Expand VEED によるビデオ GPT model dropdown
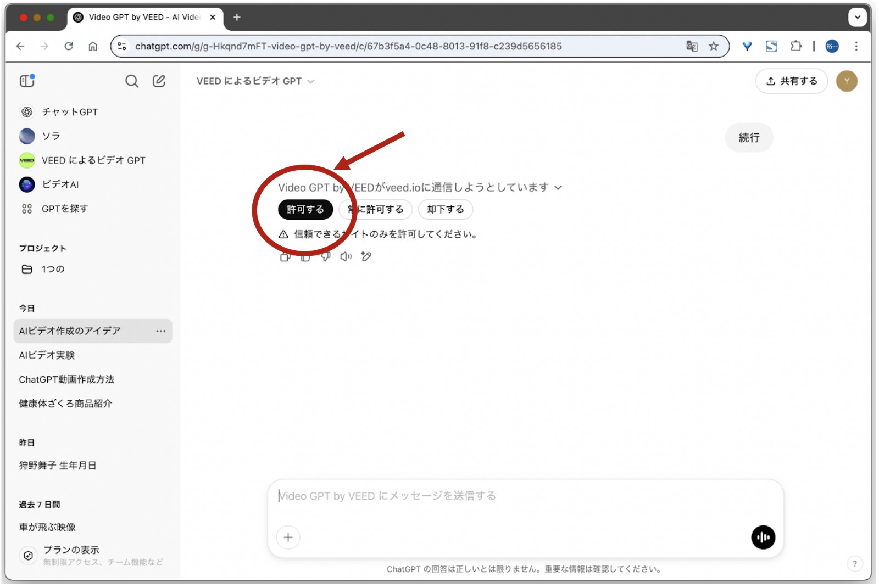This screenshot has height=588, width=879. pyautogui.click(x=255, y=81)
